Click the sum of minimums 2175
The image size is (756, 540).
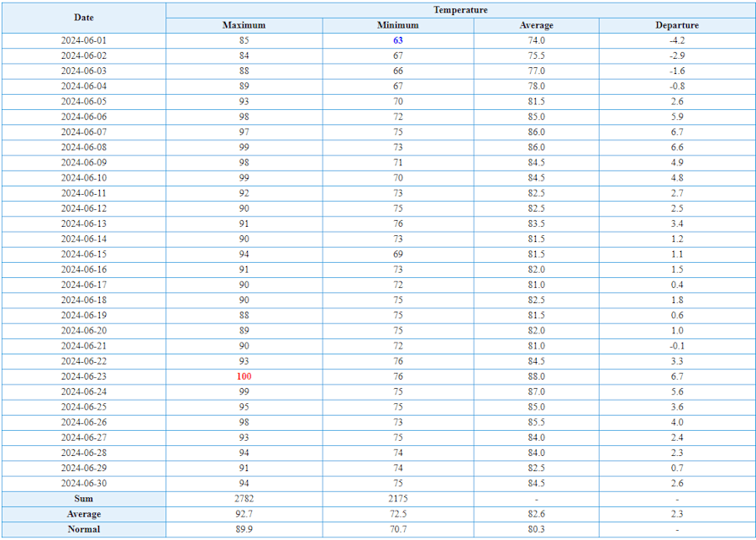click(398, 499)
